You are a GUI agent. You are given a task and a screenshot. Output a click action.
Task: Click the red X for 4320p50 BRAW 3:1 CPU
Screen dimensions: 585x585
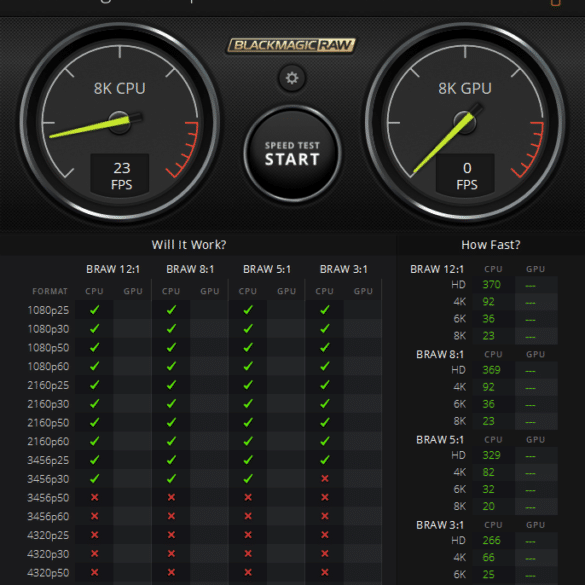[325, 572]
